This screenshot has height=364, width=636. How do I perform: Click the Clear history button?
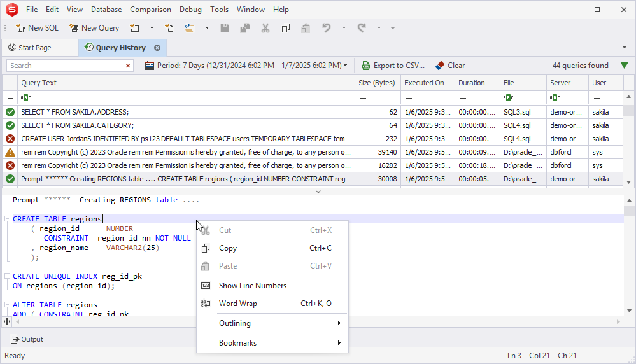450,66
